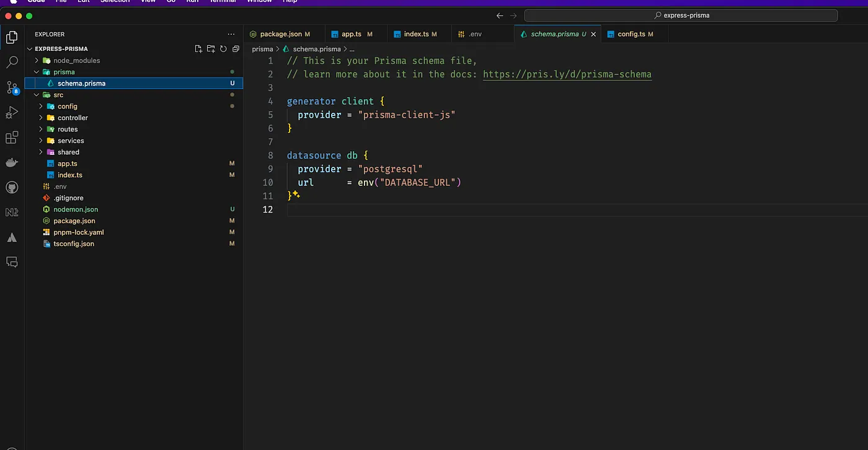Open Run and Debug view
868x450 pixels.
(12, 113)
